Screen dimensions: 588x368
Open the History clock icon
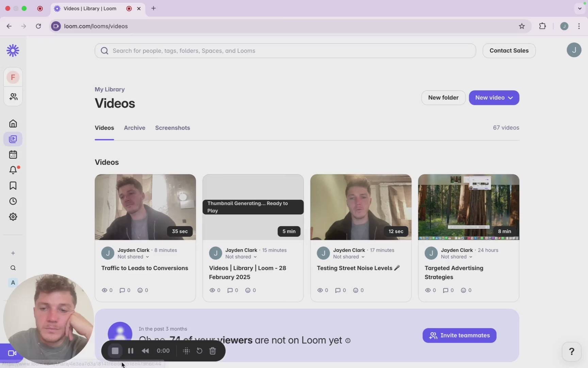point(13,201)
